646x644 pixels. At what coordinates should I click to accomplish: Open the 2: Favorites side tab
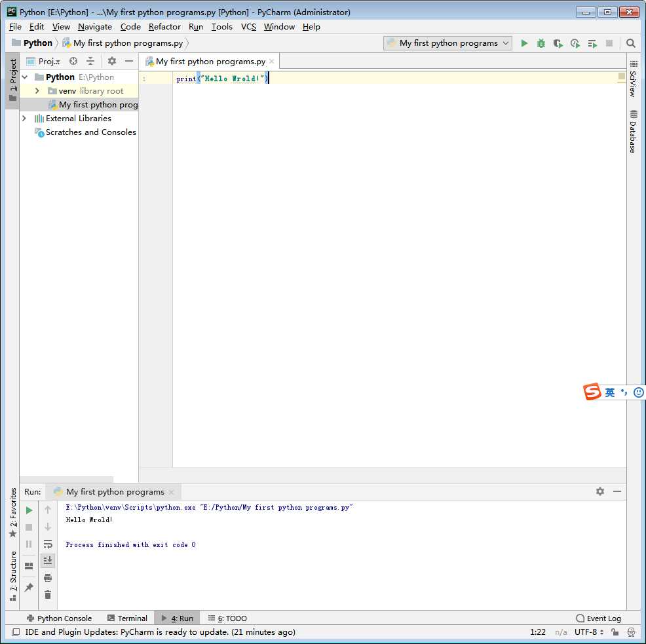(x=12, y=512)
